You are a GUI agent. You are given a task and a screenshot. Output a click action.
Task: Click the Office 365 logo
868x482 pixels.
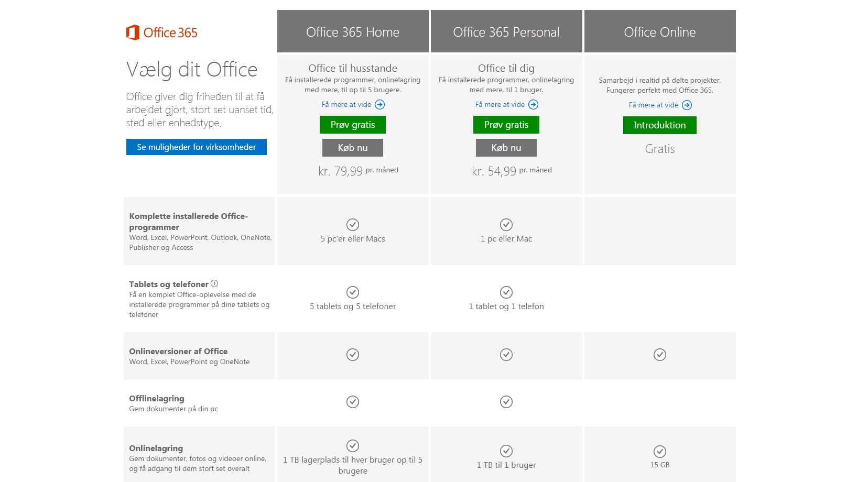point(162,32)
